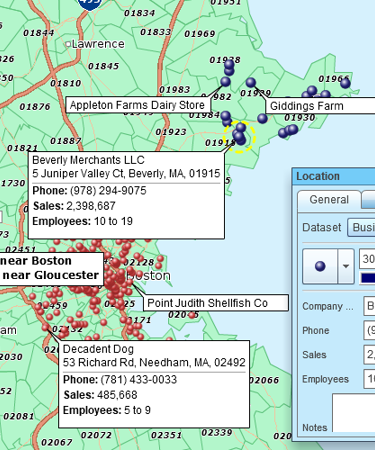Click the Appleton Farms Dairy Store label
Screen dimensions: 375x450
click(x=137, y=105)
